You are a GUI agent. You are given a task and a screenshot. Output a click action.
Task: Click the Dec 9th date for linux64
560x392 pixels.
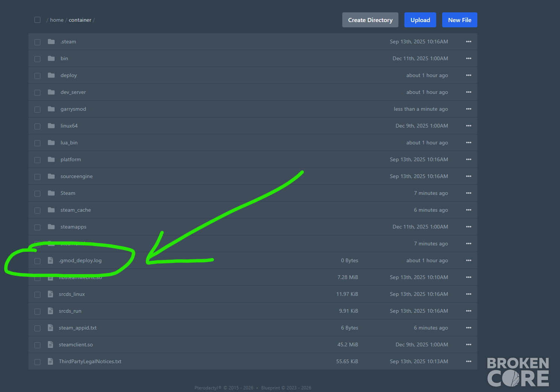click(x=422, y=126)
